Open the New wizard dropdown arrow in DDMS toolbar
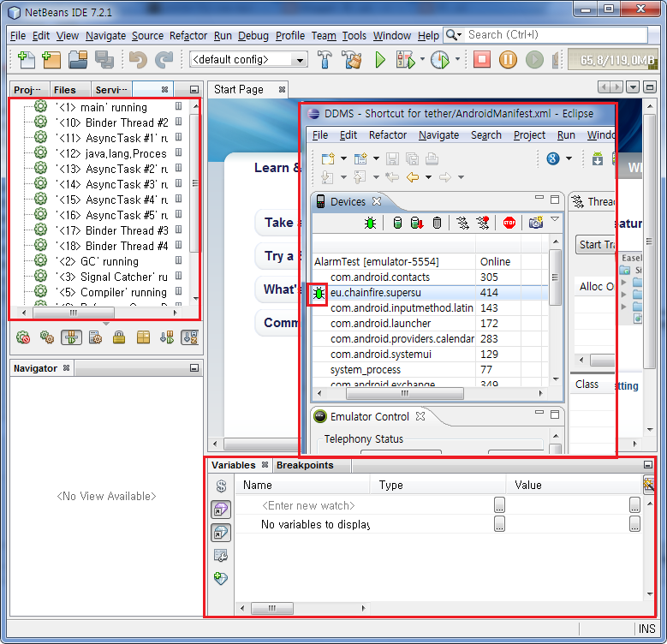The height and width of the screenshot is (644, 667). coord(343,158)
